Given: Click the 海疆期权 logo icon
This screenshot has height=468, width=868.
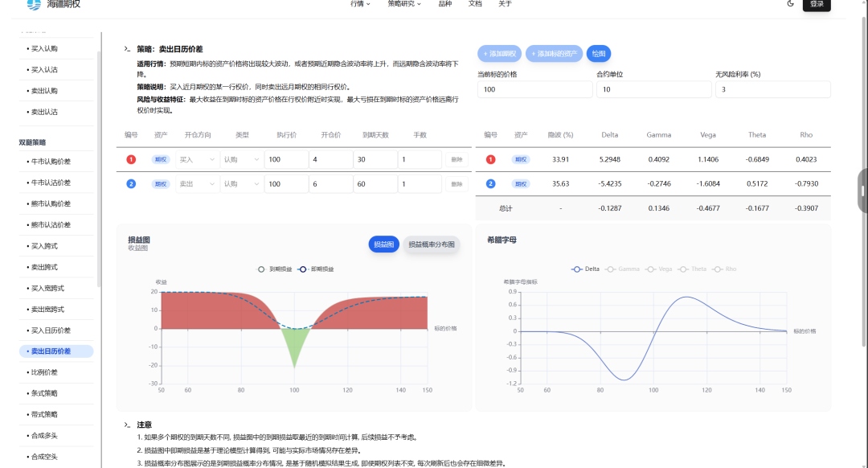Looking at the screenshot, I should pyautogui.click(x=34, y=4).
